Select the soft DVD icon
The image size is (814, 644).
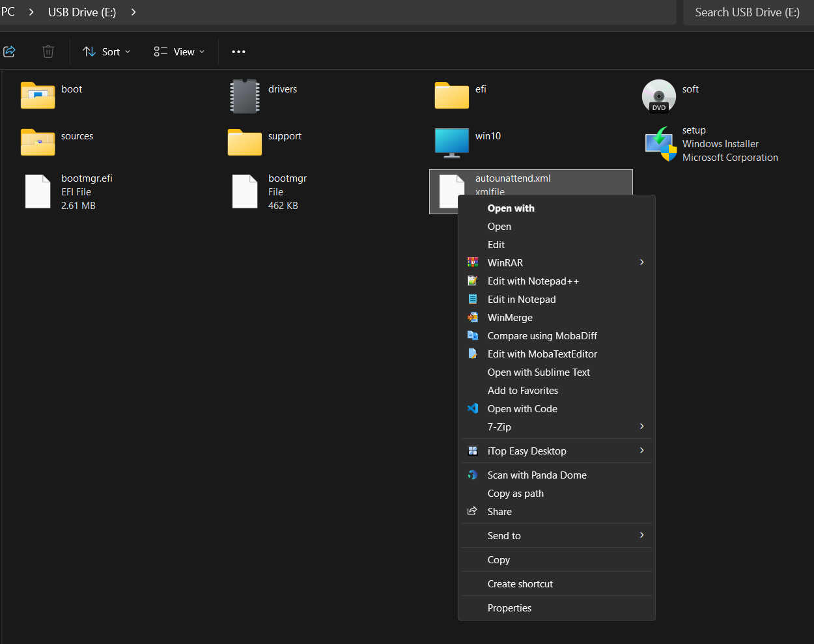tap(659, 96)
